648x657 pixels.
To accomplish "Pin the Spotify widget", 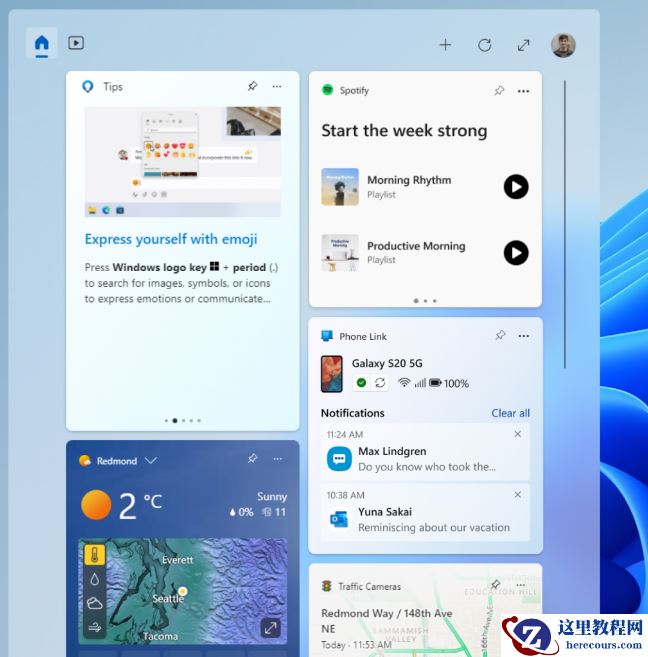I will pyautogui.click(x=499, y=91).
